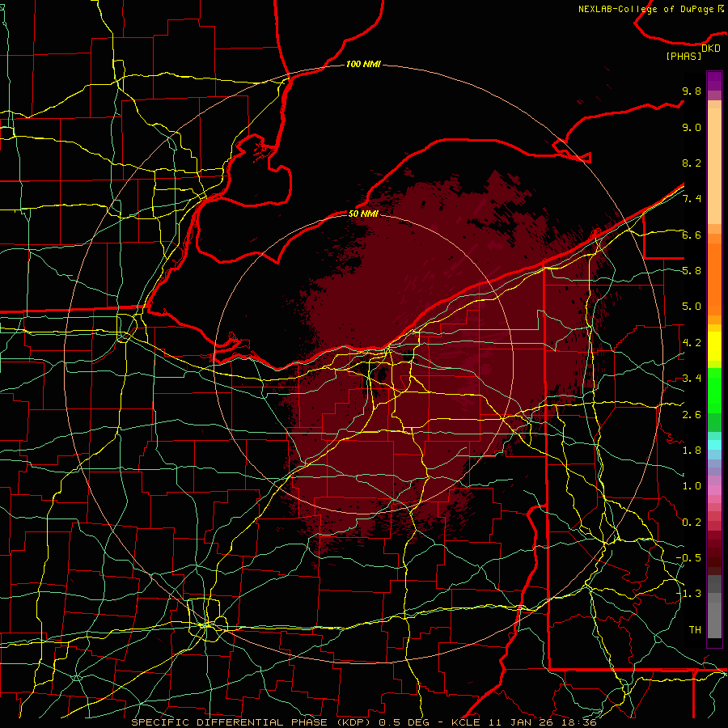Image resolution: width=728 pixels, height=728 pixels.
Task: Click the 1.8 value on the color scale
Action: (692, 451)
